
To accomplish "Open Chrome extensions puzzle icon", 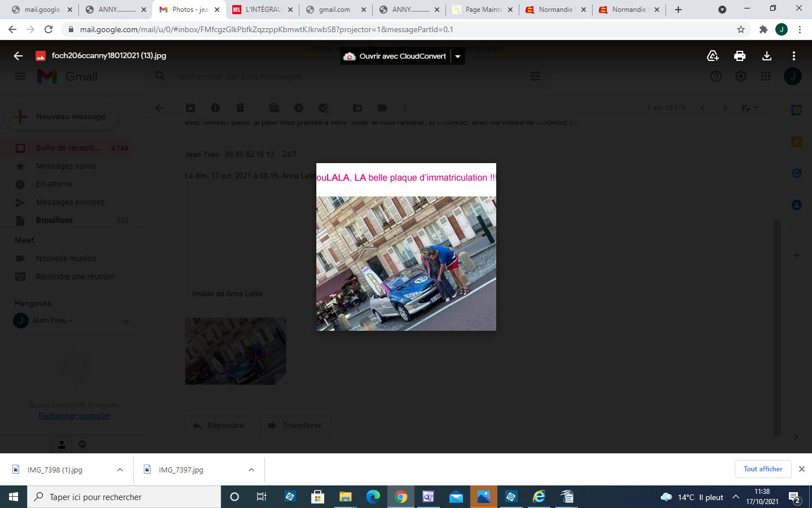I will 764,29.
